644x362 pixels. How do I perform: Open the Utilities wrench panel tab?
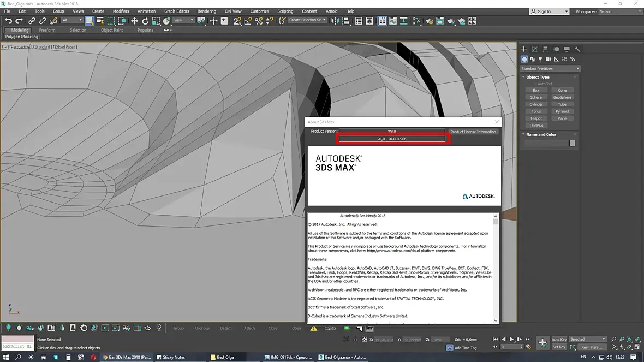577,49
